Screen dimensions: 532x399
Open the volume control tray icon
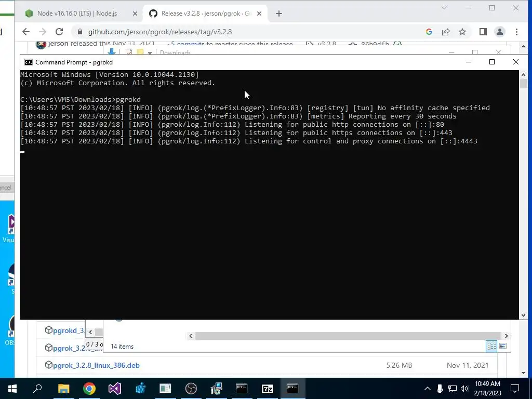[464, 389]
